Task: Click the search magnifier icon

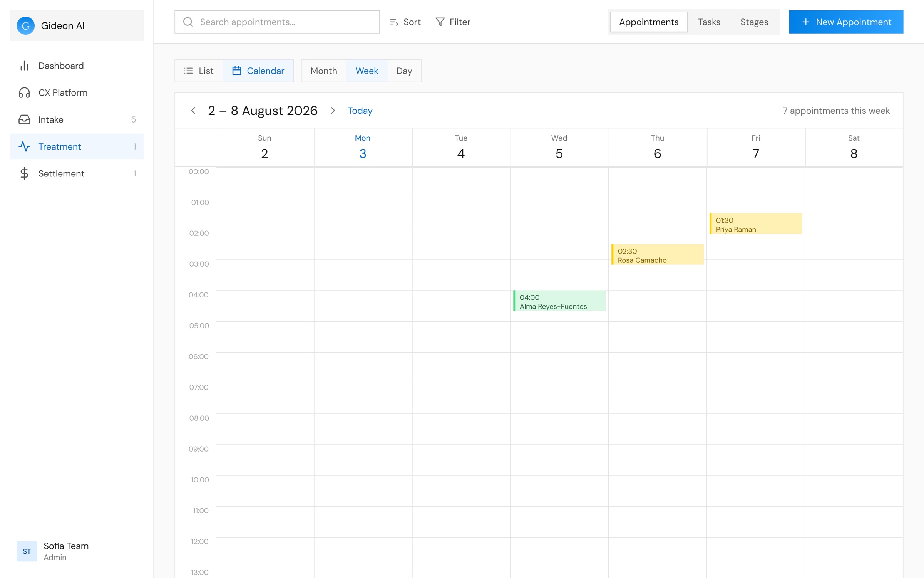Action: point(188,22)
